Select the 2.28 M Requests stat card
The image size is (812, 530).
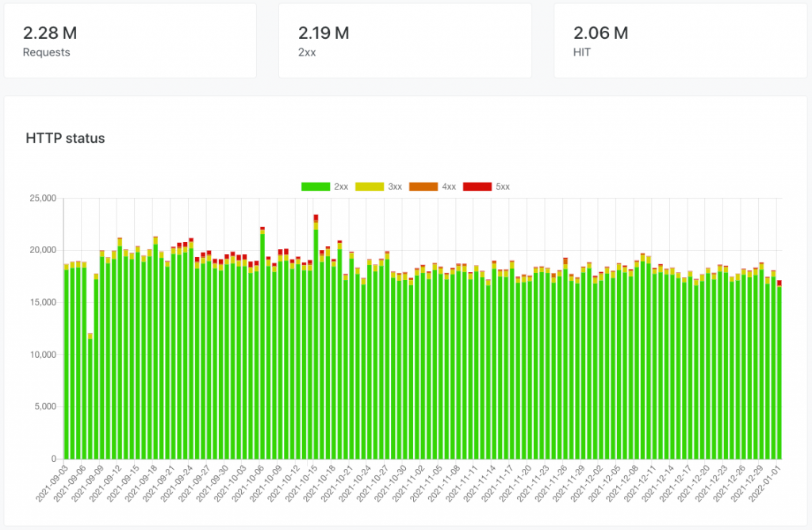(x=130, y=41)
